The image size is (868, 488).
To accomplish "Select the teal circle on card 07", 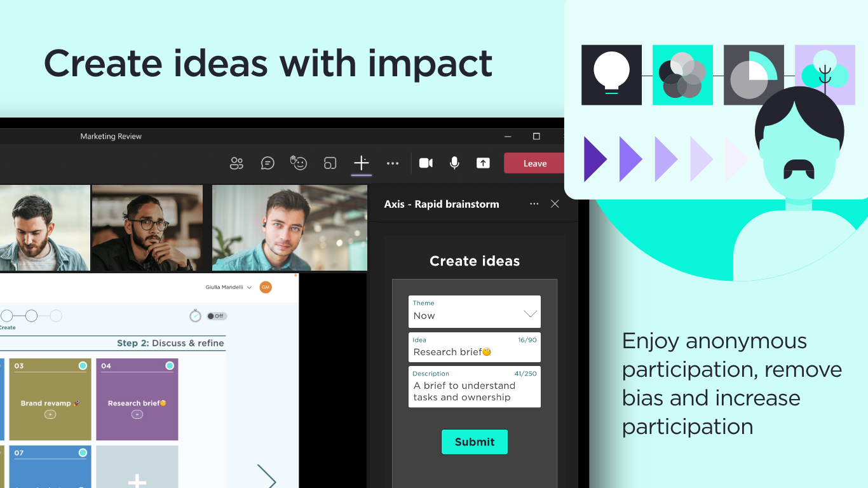I will tap(83, 452).
